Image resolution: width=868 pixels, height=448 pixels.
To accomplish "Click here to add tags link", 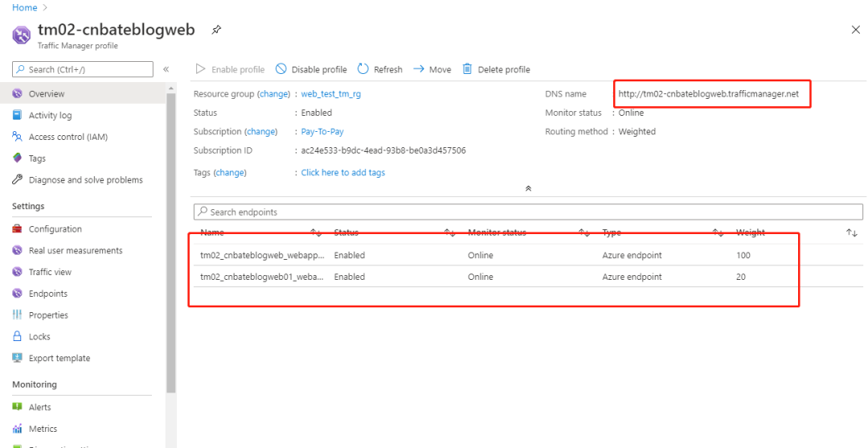I will pyautogui.click(x=343, y=173).
